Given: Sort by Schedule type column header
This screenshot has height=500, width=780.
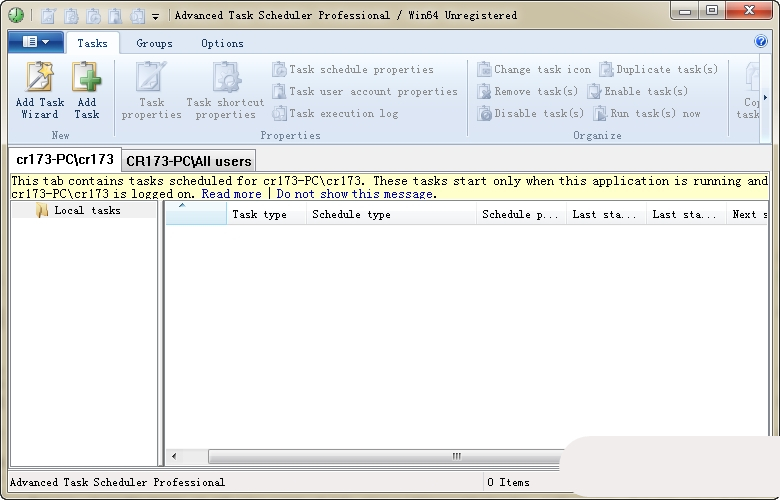Looking at the screenshot, I should [391, 214].
